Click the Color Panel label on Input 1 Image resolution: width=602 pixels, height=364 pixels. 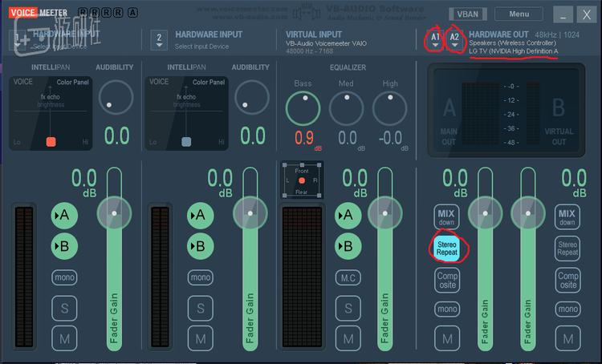(72, 82)
